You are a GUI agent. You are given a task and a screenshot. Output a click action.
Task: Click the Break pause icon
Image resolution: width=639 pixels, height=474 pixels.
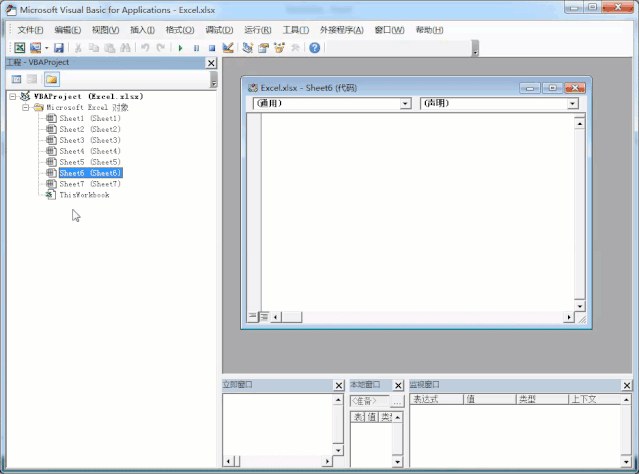coord(196,48)
